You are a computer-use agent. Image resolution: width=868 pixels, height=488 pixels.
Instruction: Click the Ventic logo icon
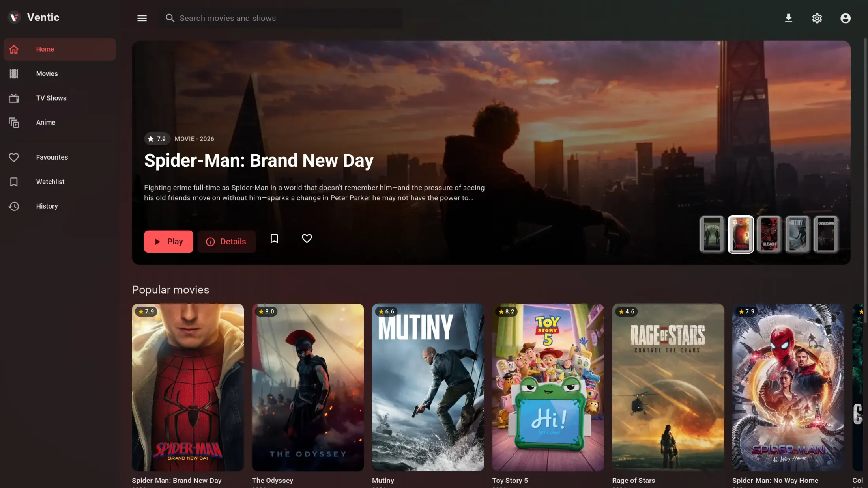coord(14,17)
